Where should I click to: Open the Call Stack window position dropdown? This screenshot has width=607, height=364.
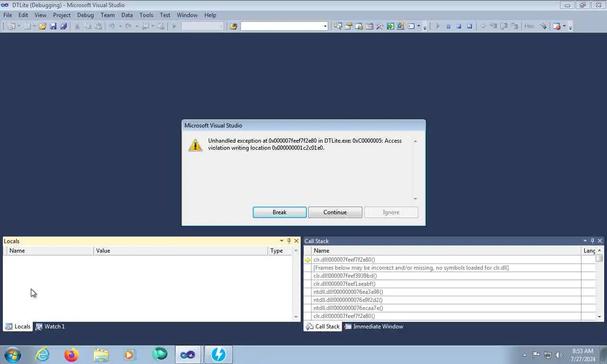point(585,241)
